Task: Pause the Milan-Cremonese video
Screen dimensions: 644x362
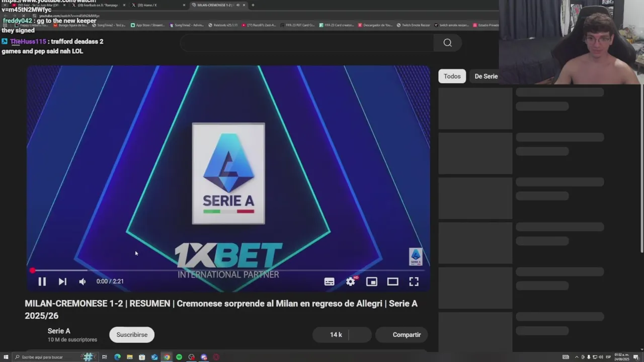Action: 42,282
